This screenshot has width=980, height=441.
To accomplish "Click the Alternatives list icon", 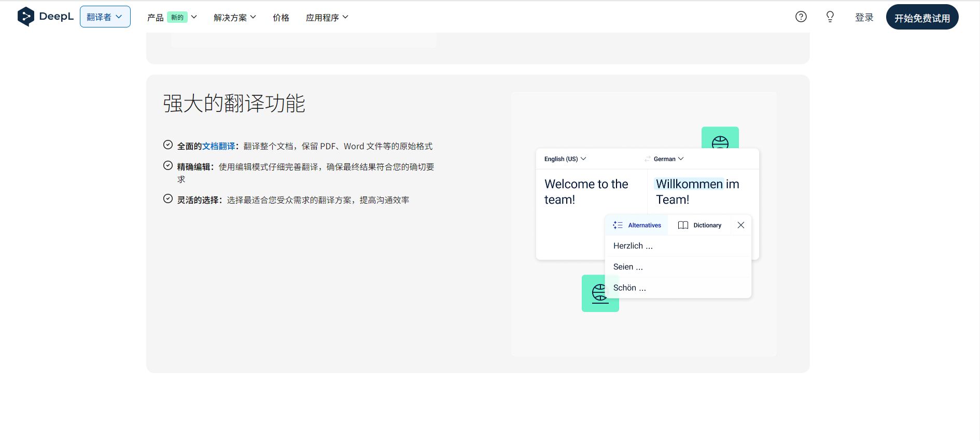I will [618, 225].
